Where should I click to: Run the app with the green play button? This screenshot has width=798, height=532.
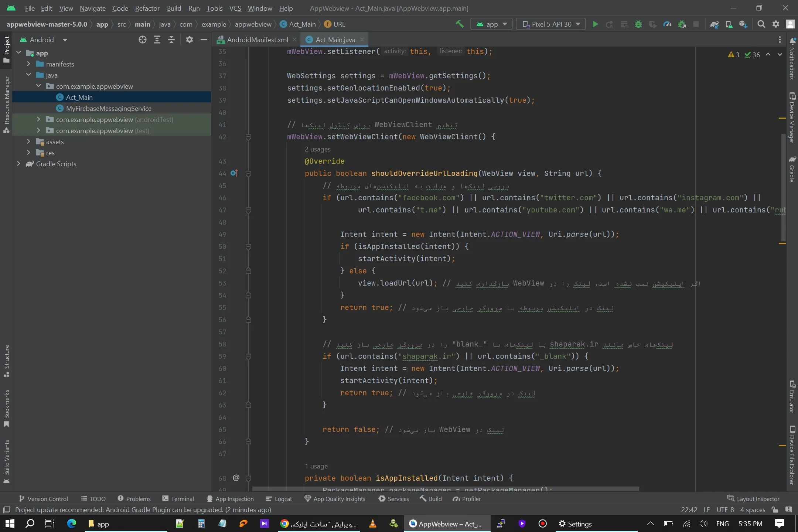[x=595, y=24]
